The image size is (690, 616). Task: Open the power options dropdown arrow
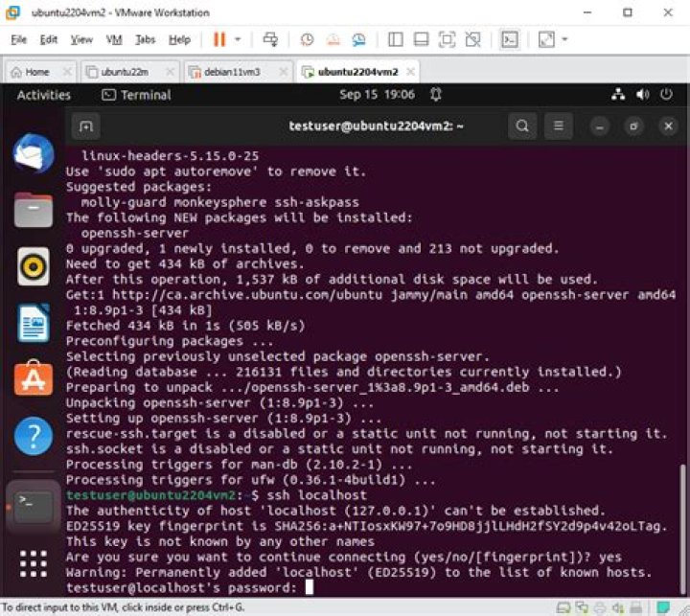click(x=238, y=39)
